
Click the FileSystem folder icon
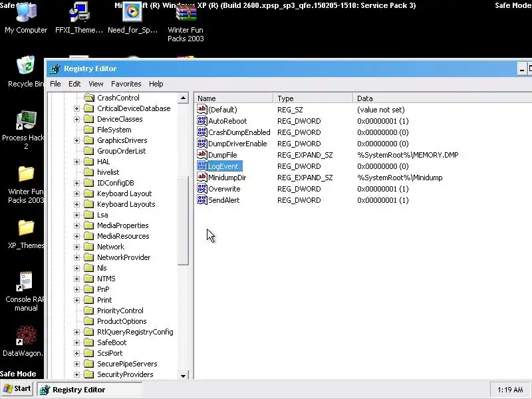click(89, 130)
